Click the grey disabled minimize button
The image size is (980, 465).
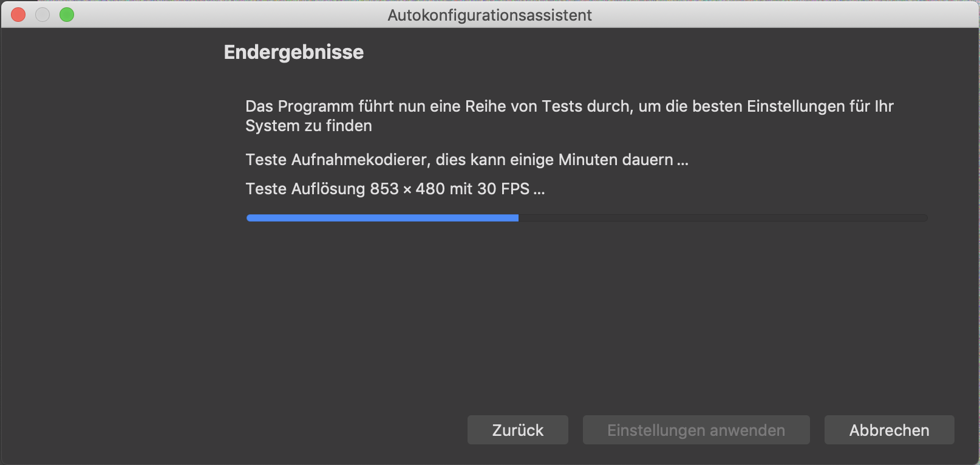point(43,15)
